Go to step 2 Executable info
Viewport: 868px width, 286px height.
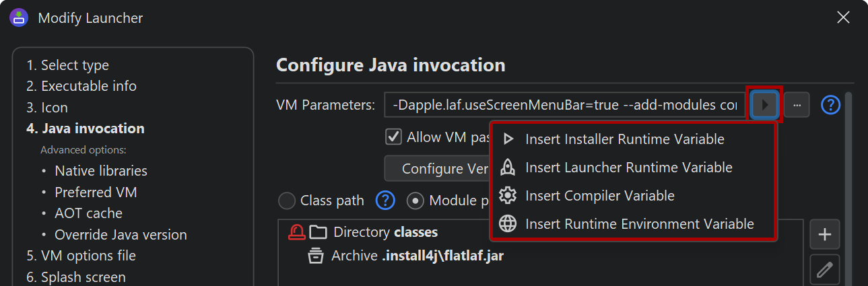(x=81, y=86)
